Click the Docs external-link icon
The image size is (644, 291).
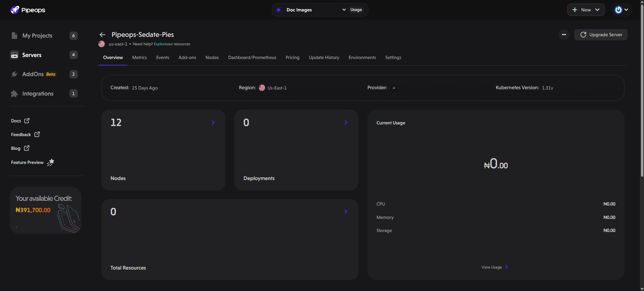[x=27, y=120]
